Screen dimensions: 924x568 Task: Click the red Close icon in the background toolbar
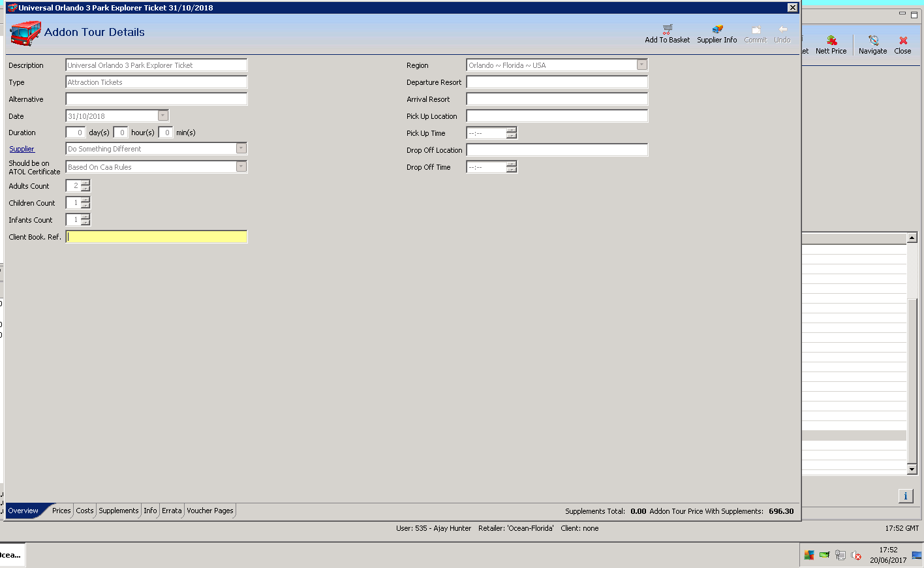pos(903,40)
